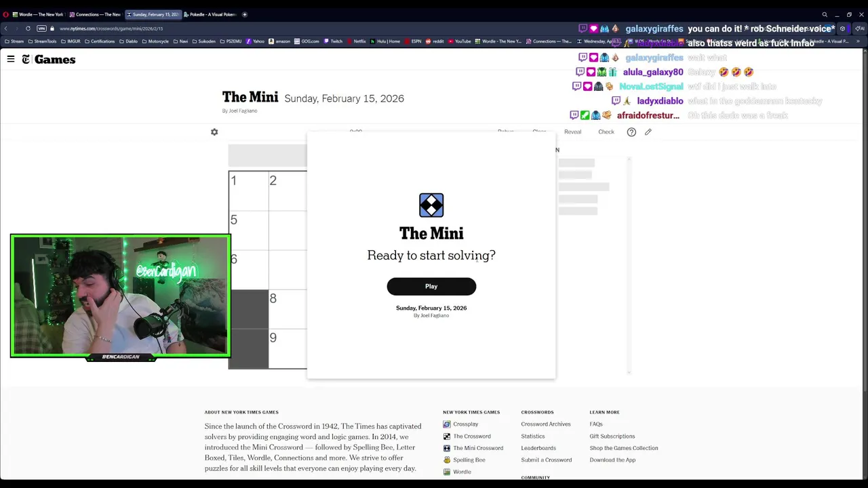Image resolution: width=868 pixels, height=488 pixels.
Task: Select crossword grid cell numbered 5
Action: (249, 230)
